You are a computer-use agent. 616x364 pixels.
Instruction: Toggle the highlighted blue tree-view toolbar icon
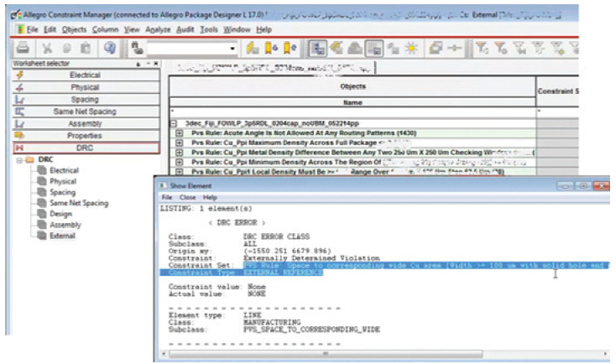click(317, 49)
